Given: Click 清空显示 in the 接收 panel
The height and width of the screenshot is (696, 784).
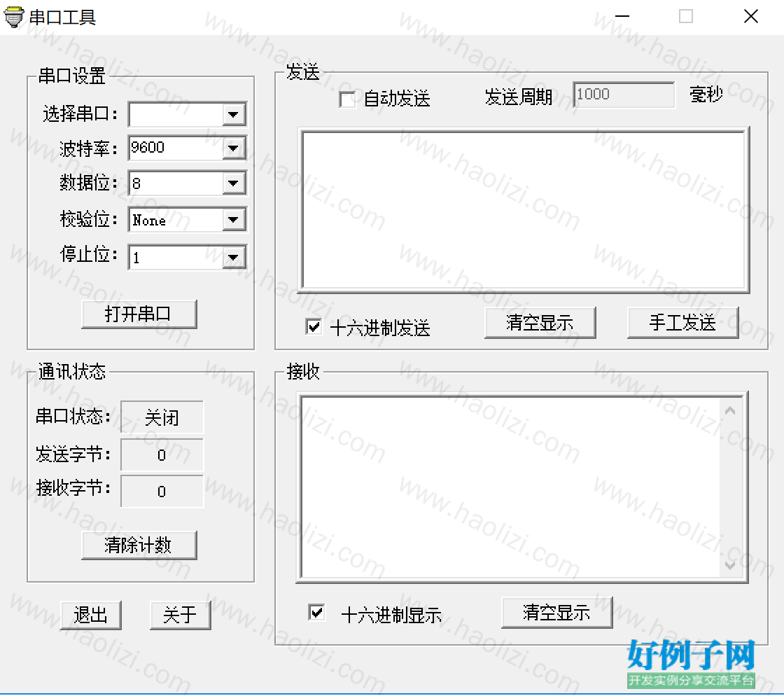Looking at the screenshot, I should pyautogui.click(x=556, y=613).
